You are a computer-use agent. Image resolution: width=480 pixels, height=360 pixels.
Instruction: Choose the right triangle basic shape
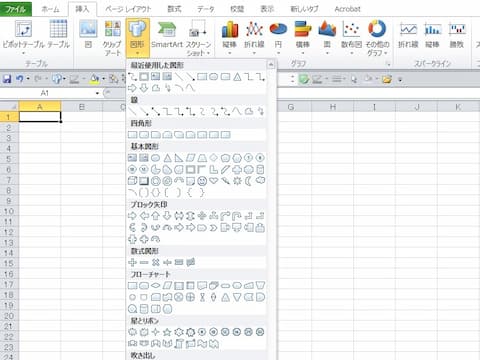coord(179,158)
